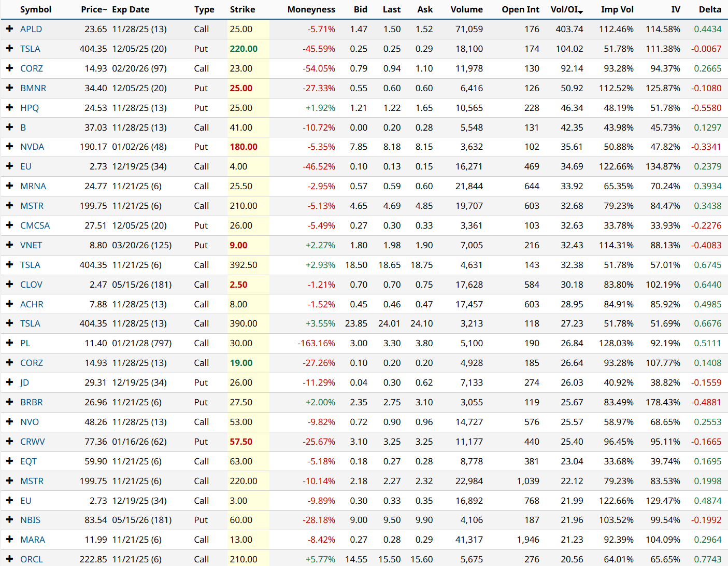Expand the CLOV call row
This screenshot has width=728, height=566.
point(9,284)
